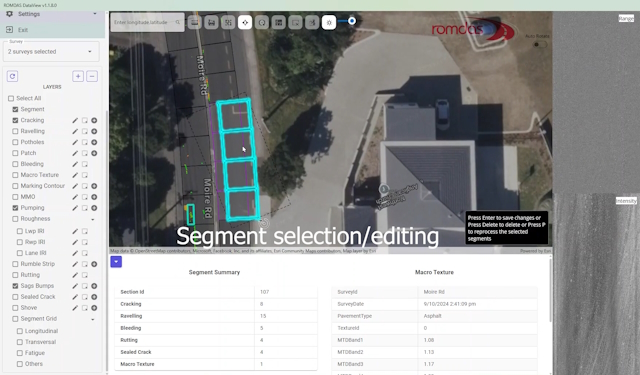Uncheck the Pumping layer checkbox
The height and width of the screenshot is (375, 640).
click(x=15, y=208)
